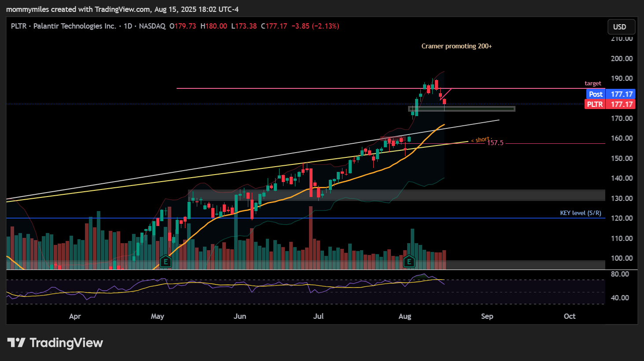Screen dimensions: 644x361
Task: Click 80.00 on the RSI scale
Action: coord(620,274)
